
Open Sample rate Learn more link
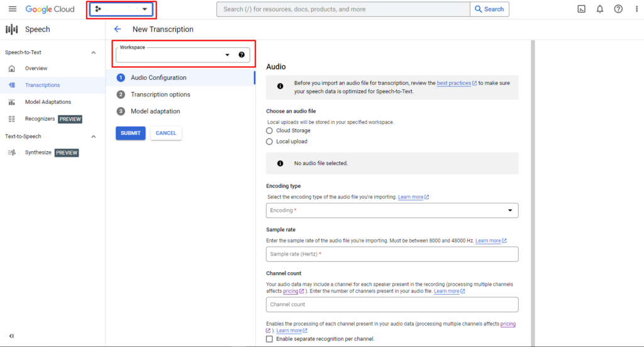point(491,241)
